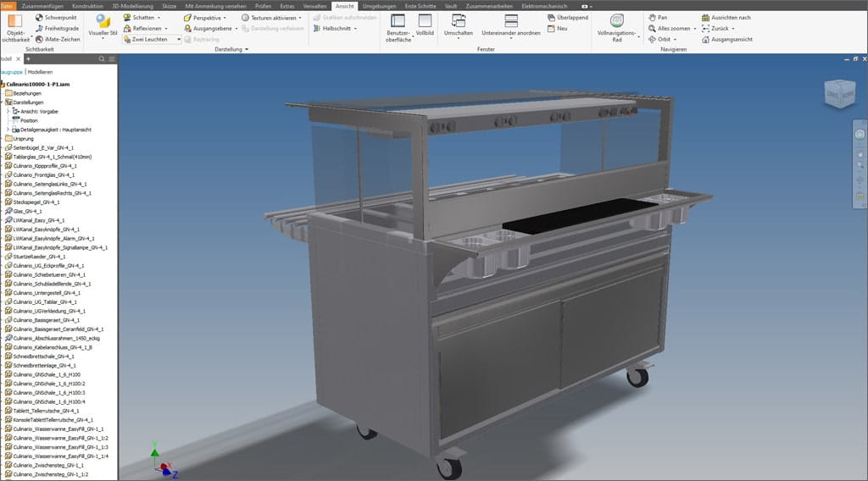Select the Pan navigation tool

652,17
